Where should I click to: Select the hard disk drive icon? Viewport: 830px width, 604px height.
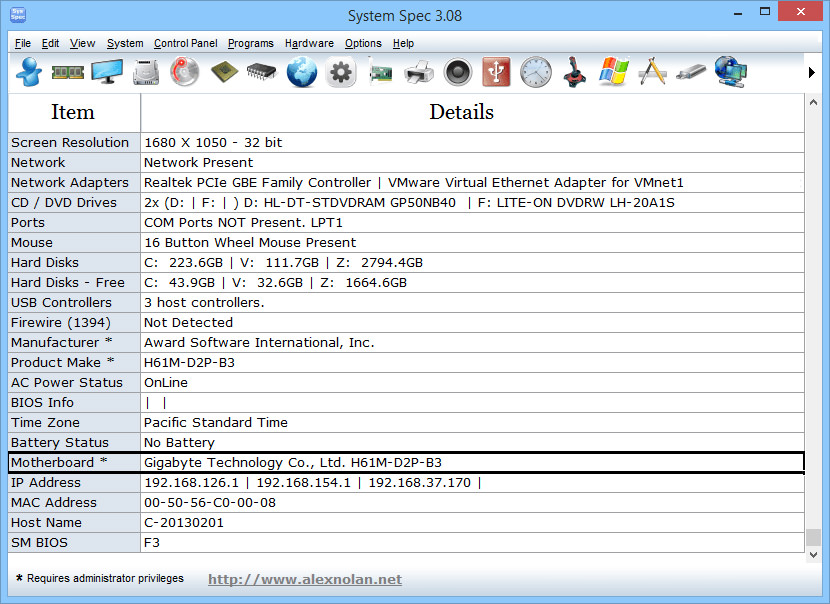click(146, 72)
